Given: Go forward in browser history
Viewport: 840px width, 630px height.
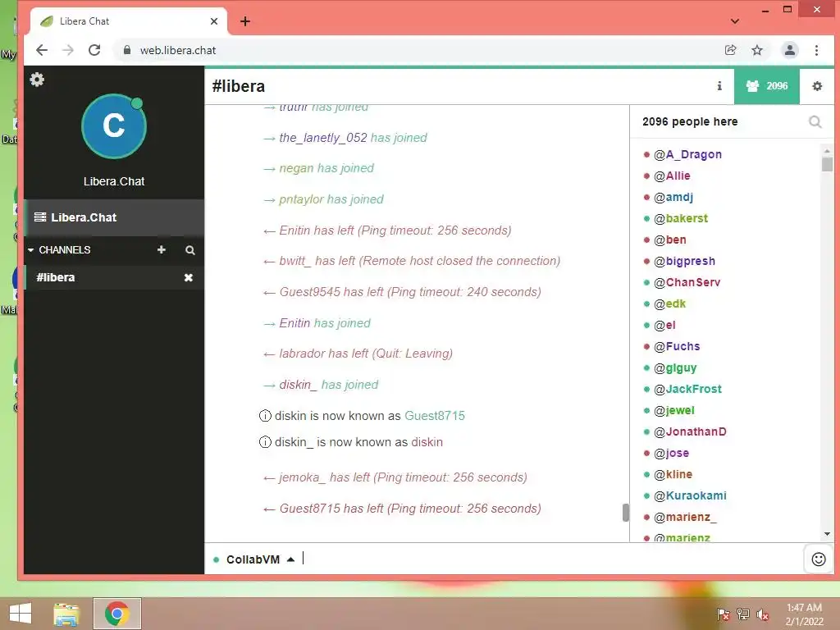Looking at the screenshot, I should (x=67, y=50).
